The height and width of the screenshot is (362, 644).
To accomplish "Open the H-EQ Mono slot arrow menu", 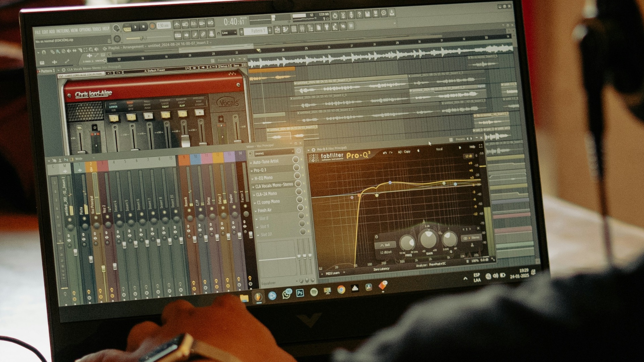I will point(253,179).
